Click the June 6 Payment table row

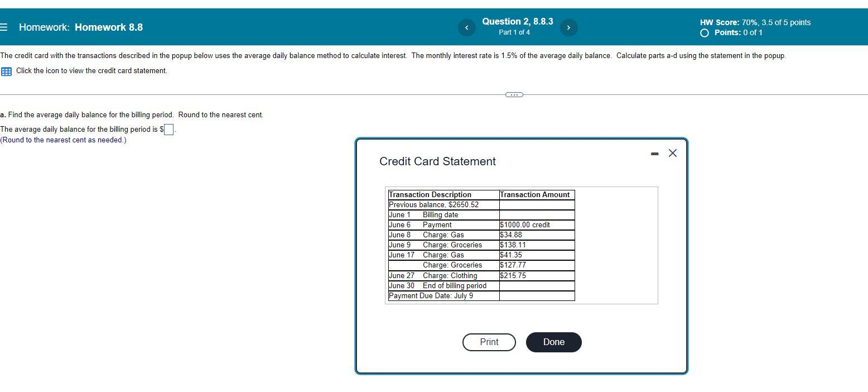[x=481, y=224]
